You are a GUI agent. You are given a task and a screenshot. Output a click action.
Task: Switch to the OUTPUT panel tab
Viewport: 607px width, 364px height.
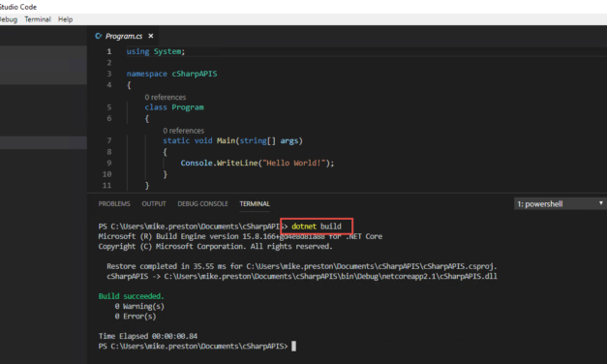pyautogui.click(x=154, y=203)
